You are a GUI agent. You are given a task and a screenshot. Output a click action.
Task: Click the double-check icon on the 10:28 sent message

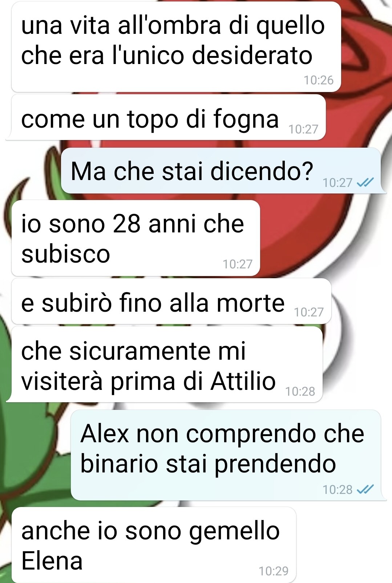[x=365, y=490]
